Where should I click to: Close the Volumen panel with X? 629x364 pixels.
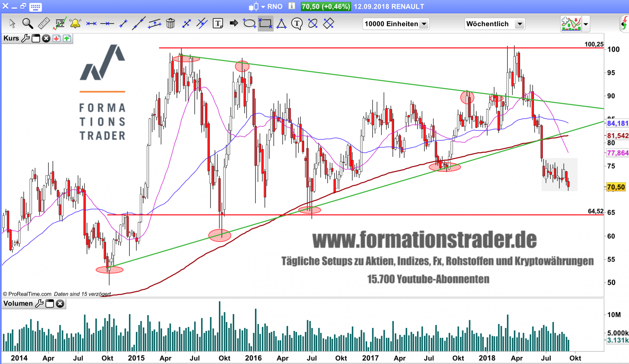60,304
